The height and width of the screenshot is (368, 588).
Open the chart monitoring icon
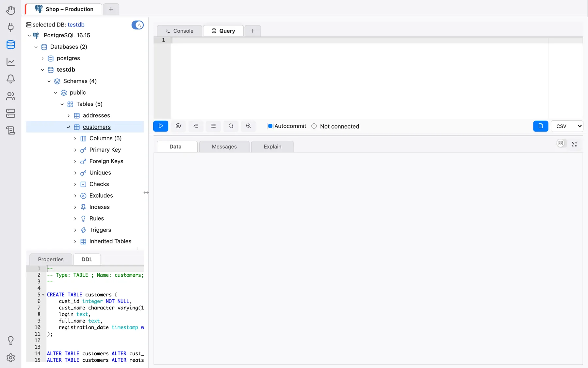pyautogui.click(x=10, y=61)
